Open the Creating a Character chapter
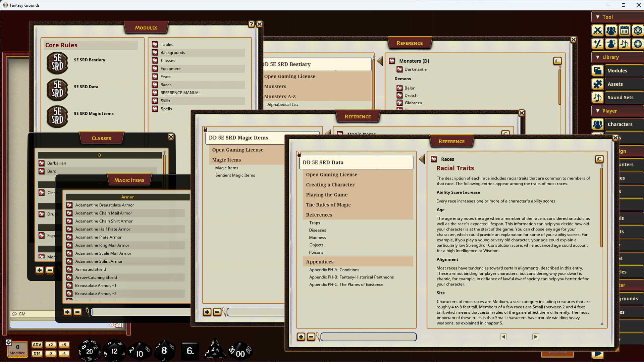 330,185
